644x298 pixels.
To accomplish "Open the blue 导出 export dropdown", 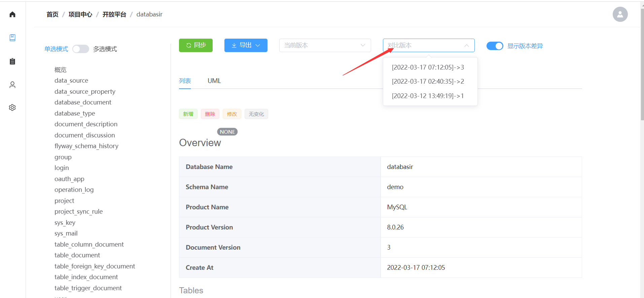I will click(x=246, y=45).
